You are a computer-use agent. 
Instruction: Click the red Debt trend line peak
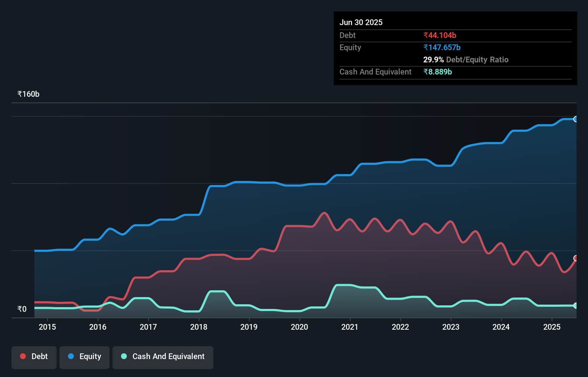324,212
